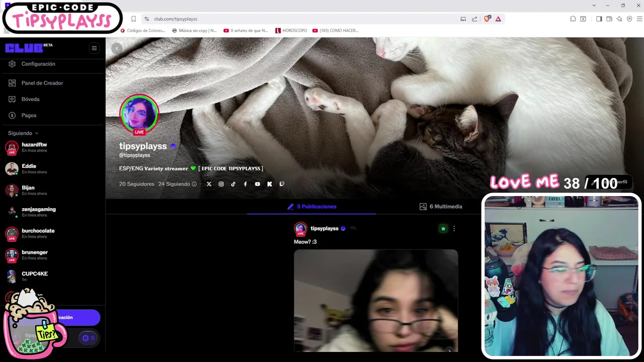
Task: Open the Facebook profile link icon
Action: click(245, 184)
